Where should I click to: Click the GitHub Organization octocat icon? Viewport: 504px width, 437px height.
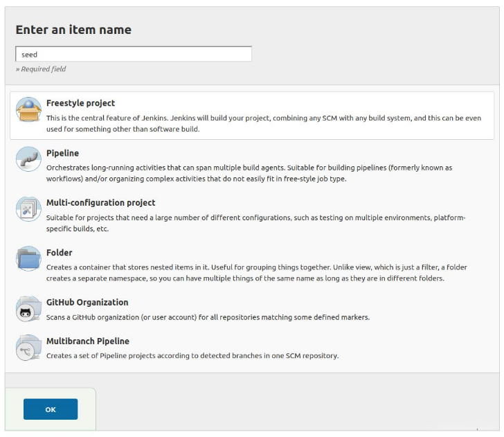(28, 310)
